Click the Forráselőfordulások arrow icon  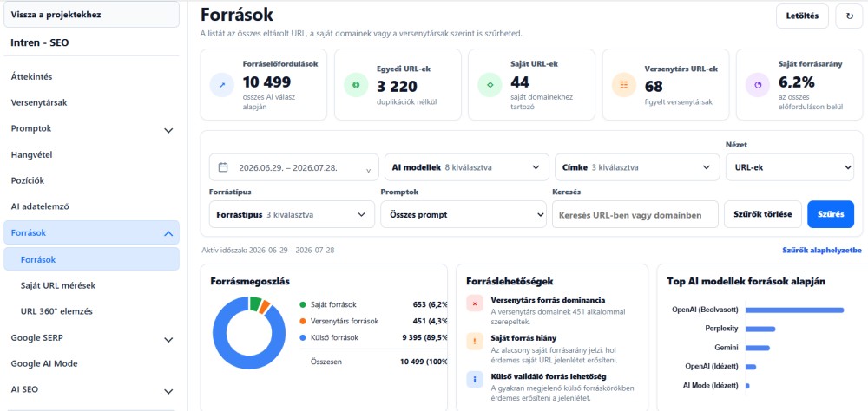tap(222, 85)
